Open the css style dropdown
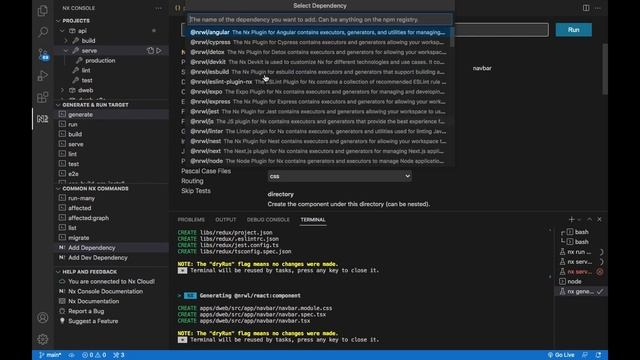This screenshot has width=640, height=360. coord(339,176)
